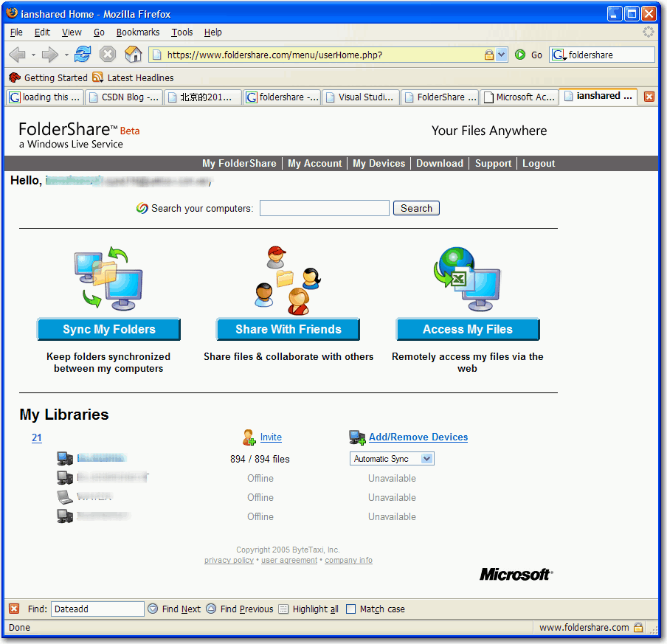This screenshot has height=644, width=667.
Task: Click the Sync My Folders button
Action: pos(109,329)
